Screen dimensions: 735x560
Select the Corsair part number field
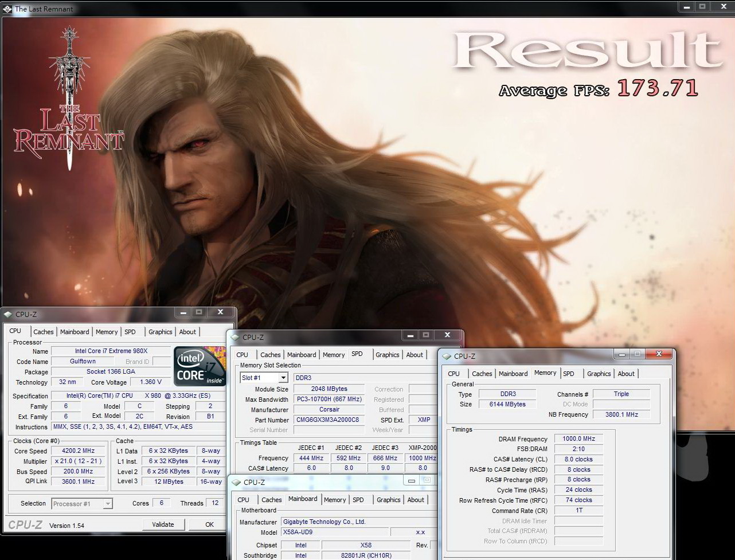pyautogui.click(x=329, y=420)
